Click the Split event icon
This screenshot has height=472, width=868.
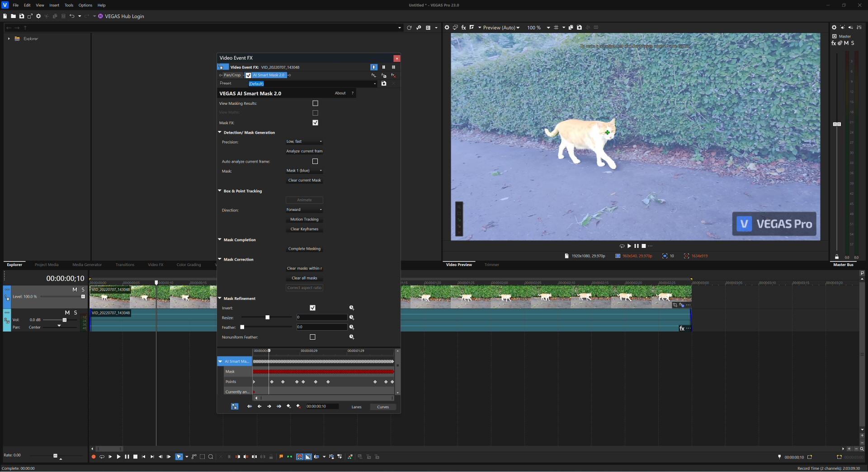(254, 457)
